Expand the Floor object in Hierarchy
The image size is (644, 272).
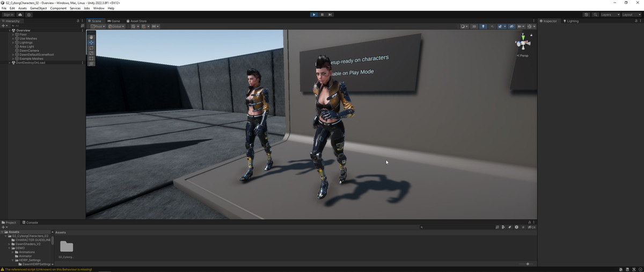13,34
